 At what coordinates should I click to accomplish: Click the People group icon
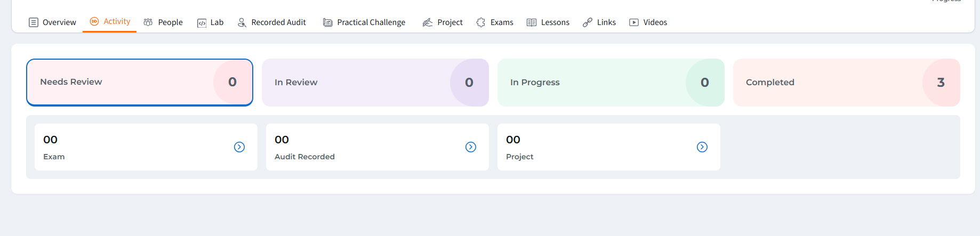click(148, 22)
